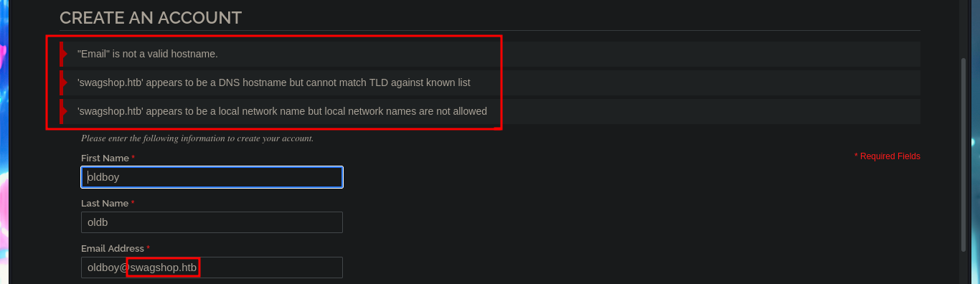Screen dimensions: 980x284
Task: Click the red asterisk next to Last Name
Action: (133, 202)
